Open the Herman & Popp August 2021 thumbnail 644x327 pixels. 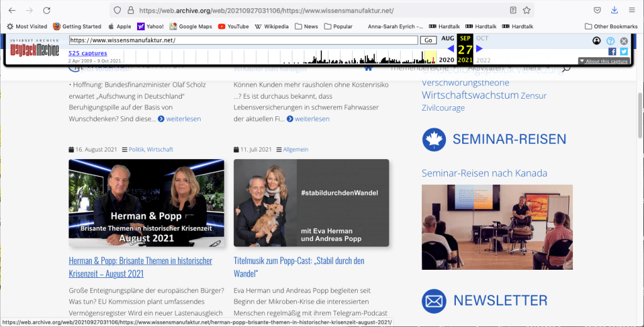(147, 202)
